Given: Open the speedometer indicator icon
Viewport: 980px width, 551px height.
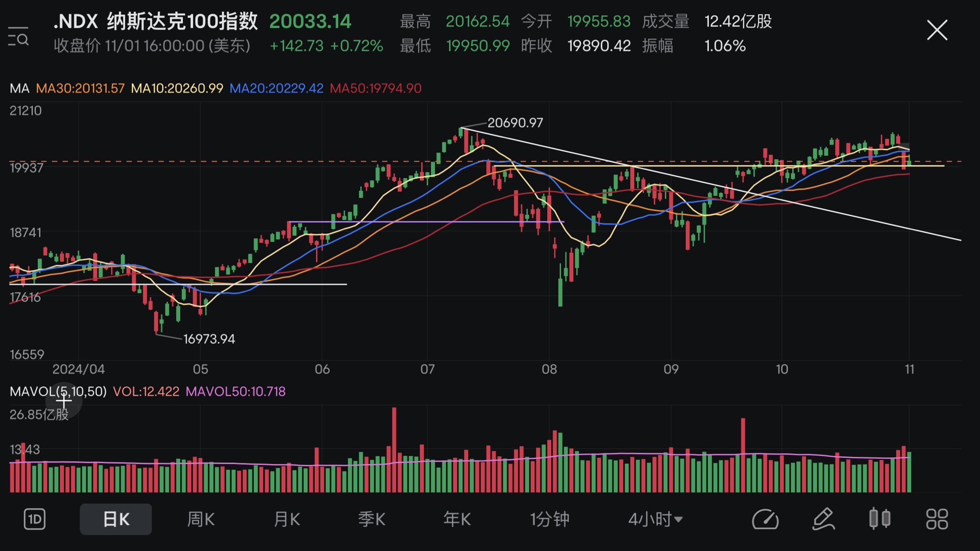Looking at the screenshot, I should (765, 519).
